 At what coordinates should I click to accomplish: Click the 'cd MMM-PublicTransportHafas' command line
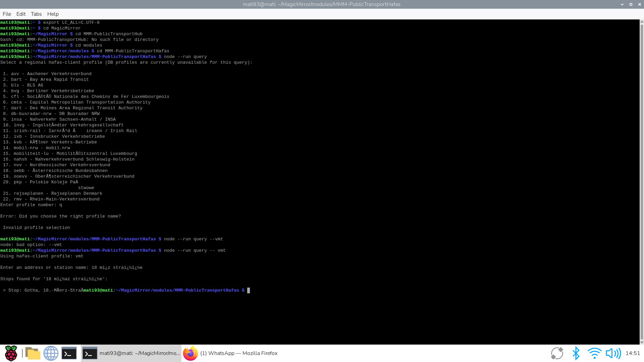[x=133, y=51]
